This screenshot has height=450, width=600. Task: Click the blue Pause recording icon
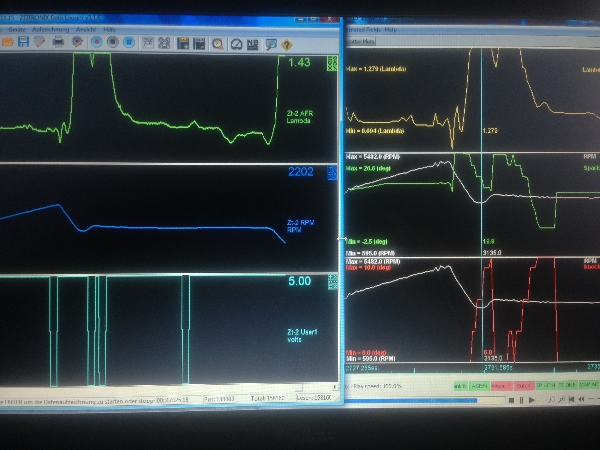(129, 43)
